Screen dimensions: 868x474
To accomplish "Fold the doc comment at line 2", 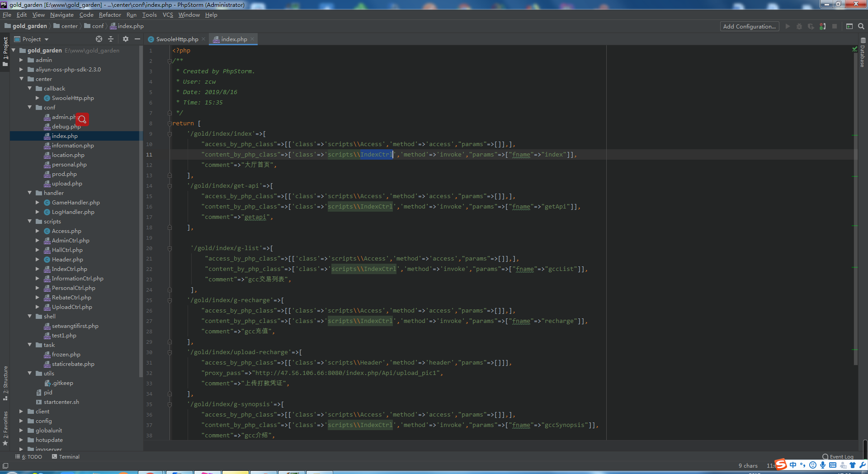I will coord(170,61).
